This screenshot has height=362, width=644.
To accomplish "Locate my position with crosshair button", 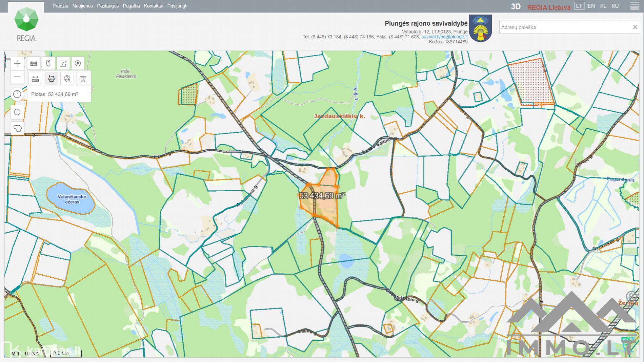I will click(17, 112).
